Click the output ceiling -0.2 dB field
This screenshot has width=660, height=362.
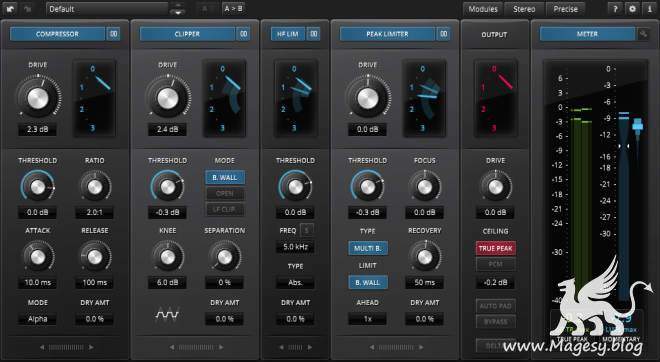coord(495,282)
